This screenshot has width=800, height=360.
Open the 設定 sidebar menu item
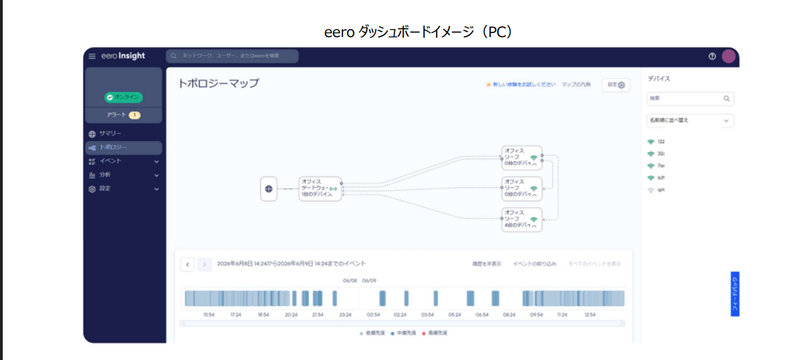(x=123, y=189)
